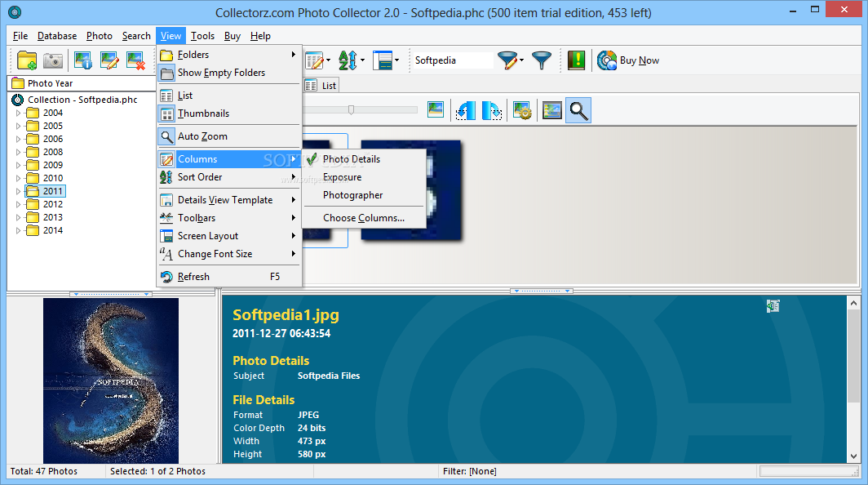The width and height of the screenshot is (868, 485).
Task: Click the edit filter funnel with pencil
Action: pos(507,60)
